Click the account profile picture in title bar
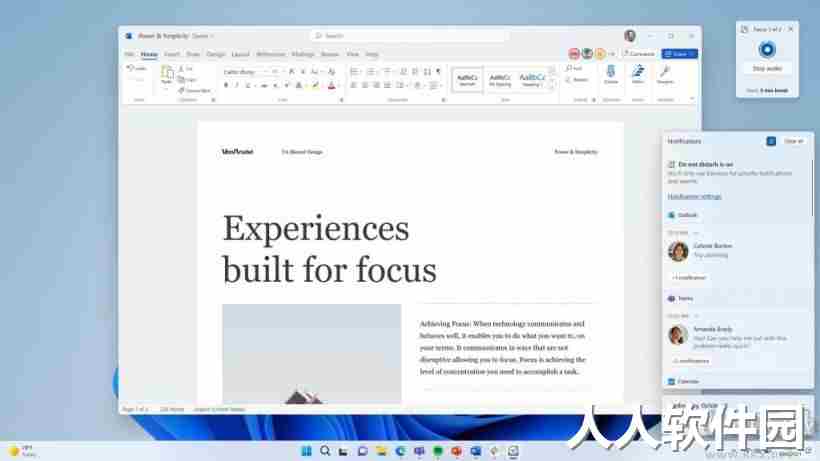This screenshot has height=461, width=820. [630, 36]
